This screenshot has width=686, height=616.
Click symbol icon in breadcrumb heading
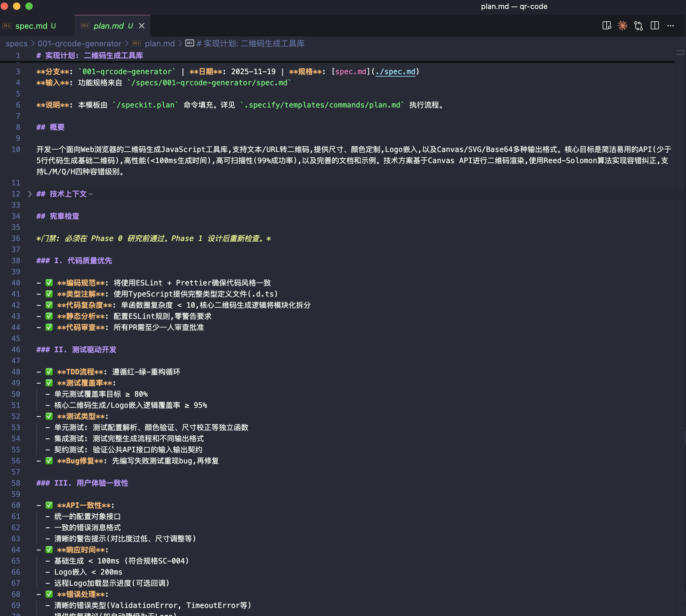tap(190, 43)
